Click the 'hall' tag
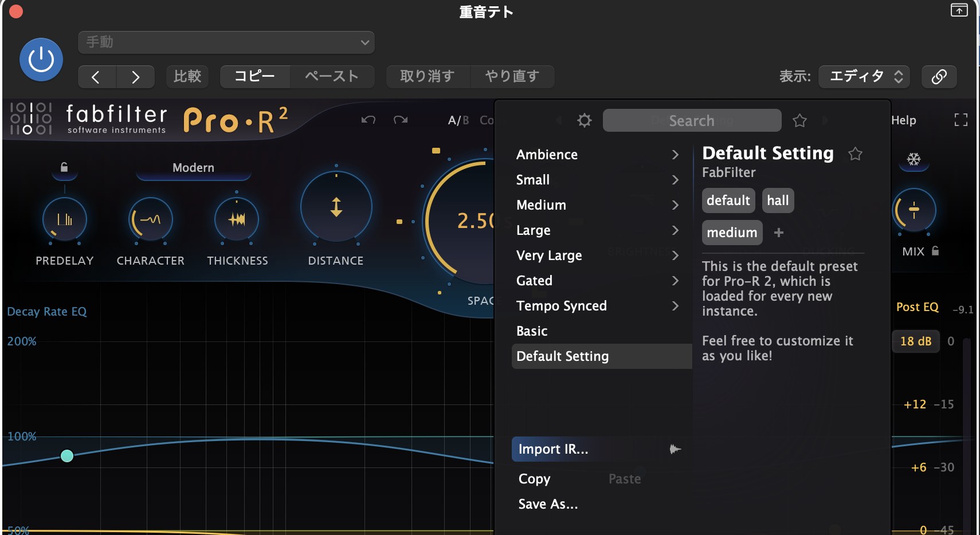Screen dimensions: 980x535 (778, 200)
